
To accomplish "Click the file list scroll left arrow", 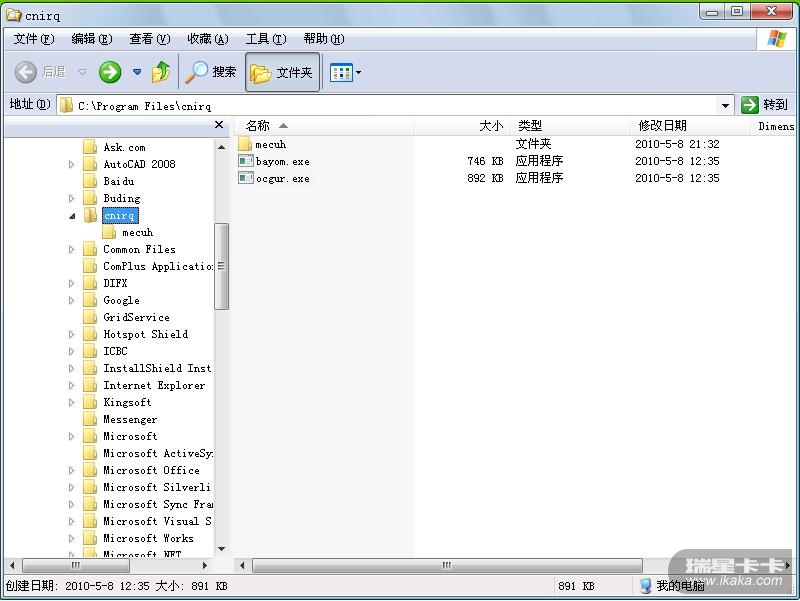I will point(242,565).
